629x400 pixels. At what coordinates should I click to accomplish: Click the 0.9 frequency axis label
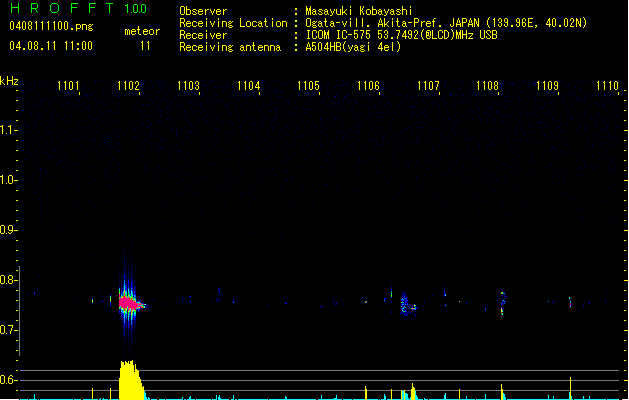click(x=7, y=230)
